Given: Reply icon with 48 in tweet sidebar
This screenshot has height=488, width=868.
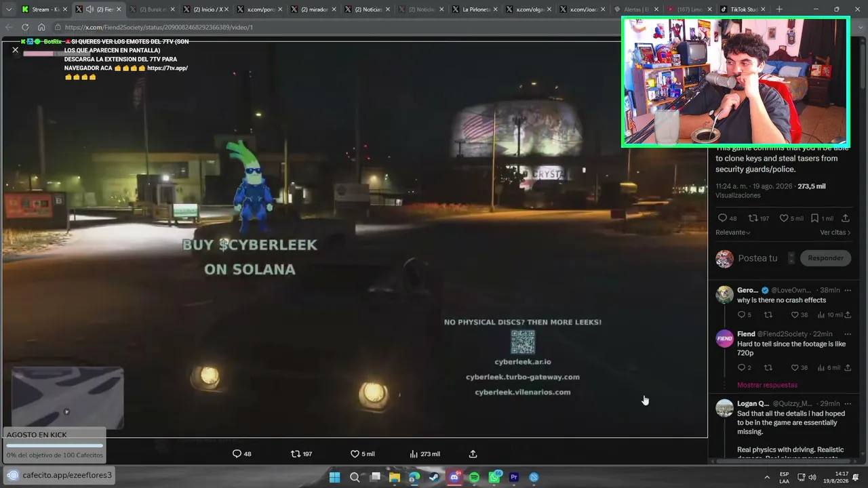Looking at the screenshot, I should 722,218.
